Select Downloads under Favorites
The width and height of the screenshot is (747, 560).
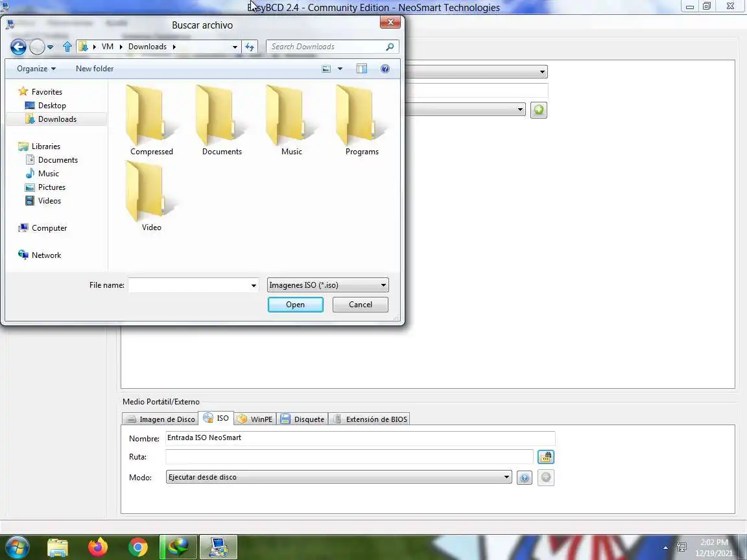coord(57,119)
